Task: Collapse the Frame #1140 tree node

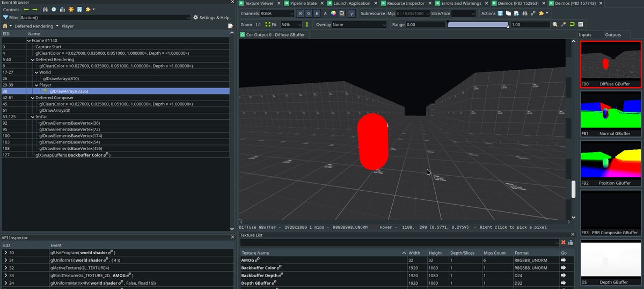Action: 29,41
